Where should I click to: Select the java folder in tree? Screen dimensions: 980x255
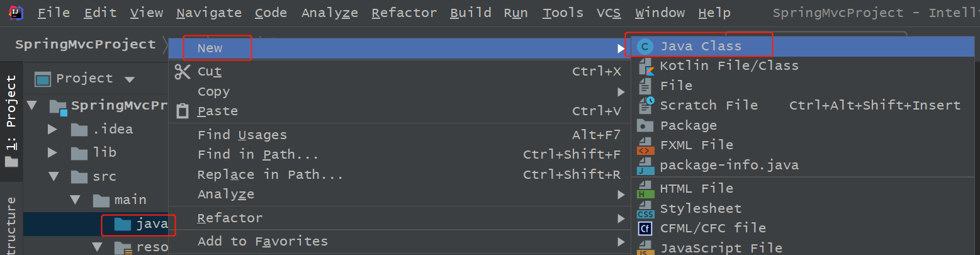(152, 224)
